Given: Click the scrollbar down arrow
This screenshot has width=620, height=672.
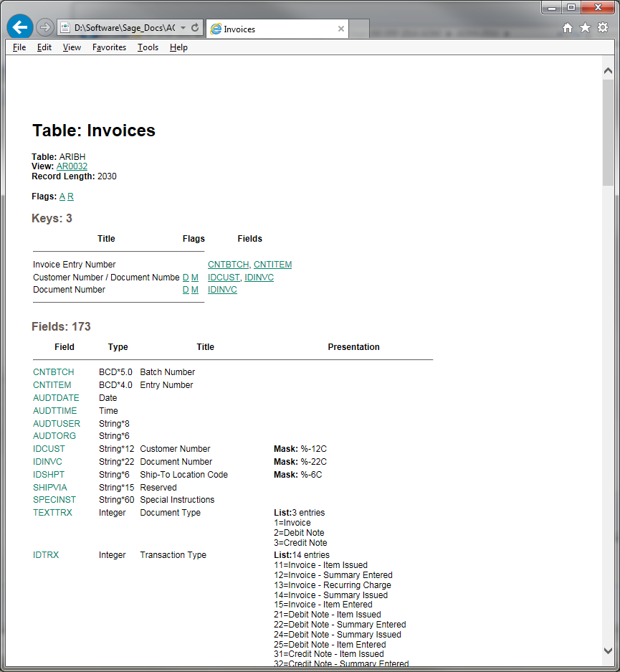Looking at the screenshot, I should pyautogui.click(x=608, y=650).
